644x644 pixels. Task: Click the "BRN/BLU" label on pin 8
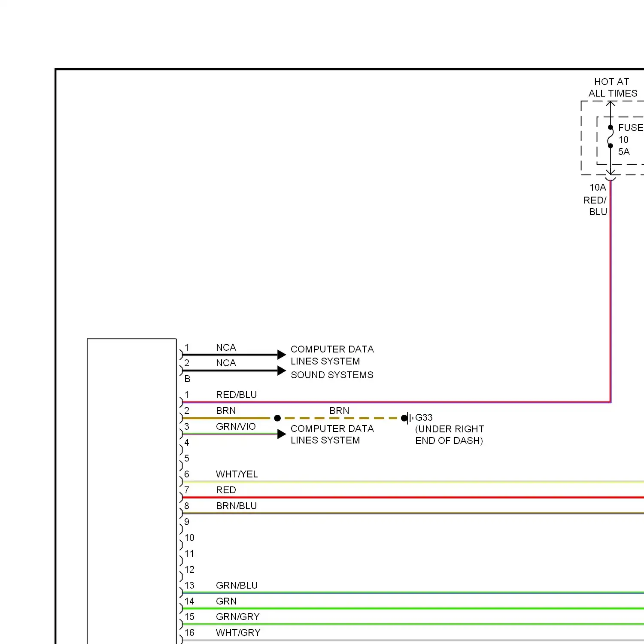236,506
